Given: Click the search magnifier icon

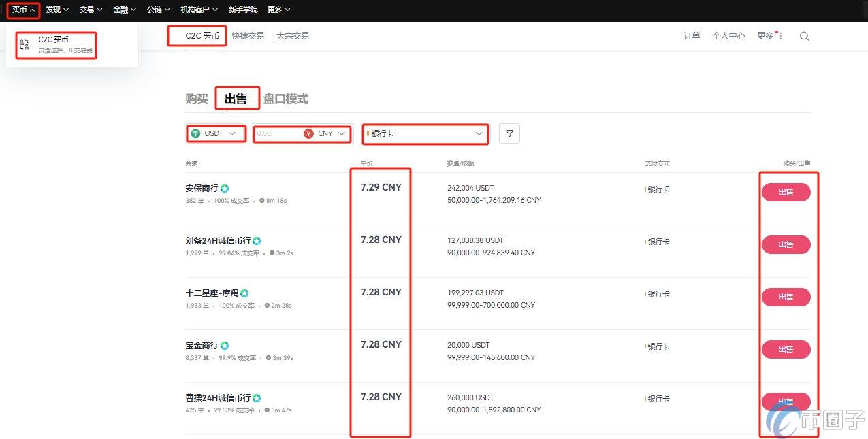Looking at the screenshot, I should tap(804, 36).
